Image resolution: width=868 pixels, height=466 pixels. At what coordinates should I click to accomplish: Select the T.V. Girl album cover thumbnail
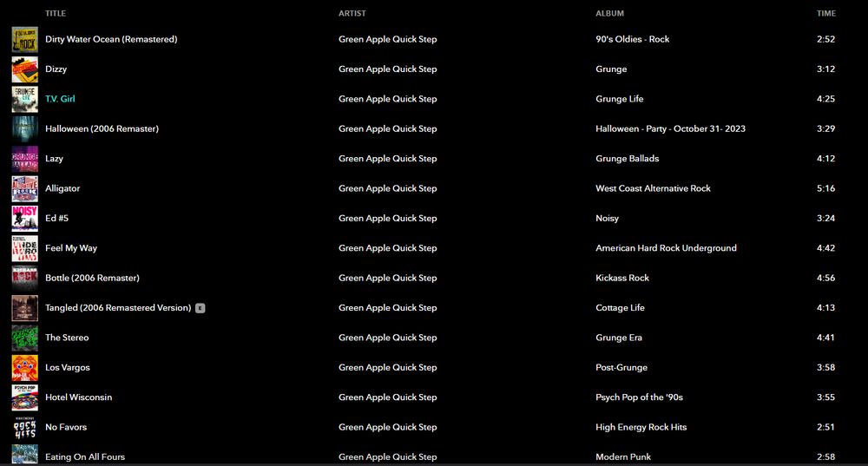pos(25,99)
